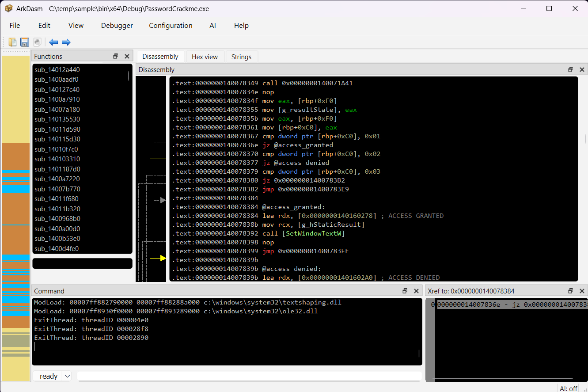Switch to the Hex view tab
The image size is (588, 392).
[x=205, y=57]
